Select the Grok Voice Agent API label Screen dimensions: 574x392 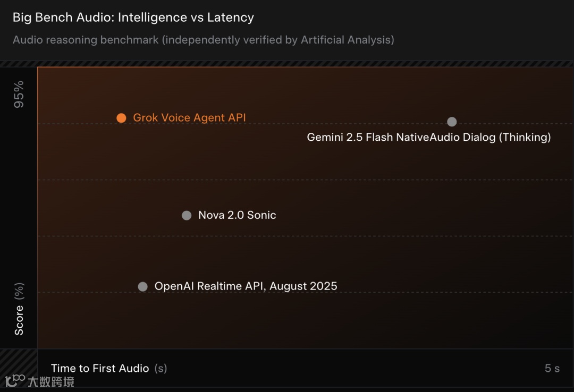189,118
